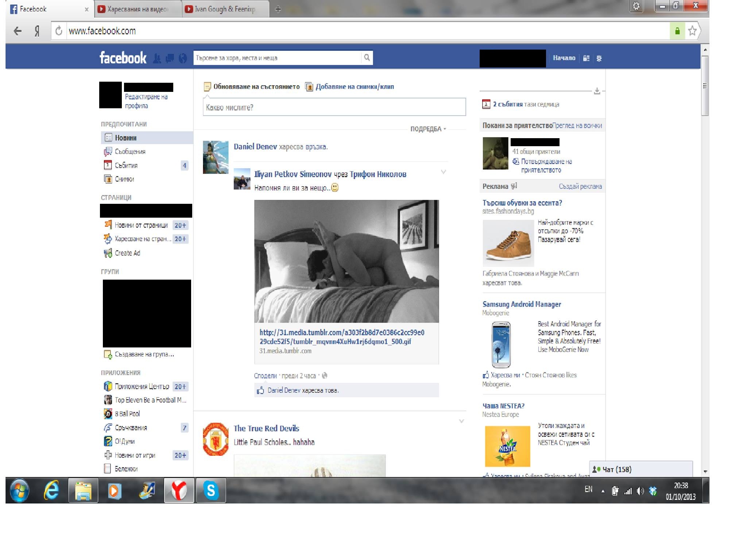Click browser back arrow

point(18,31)
